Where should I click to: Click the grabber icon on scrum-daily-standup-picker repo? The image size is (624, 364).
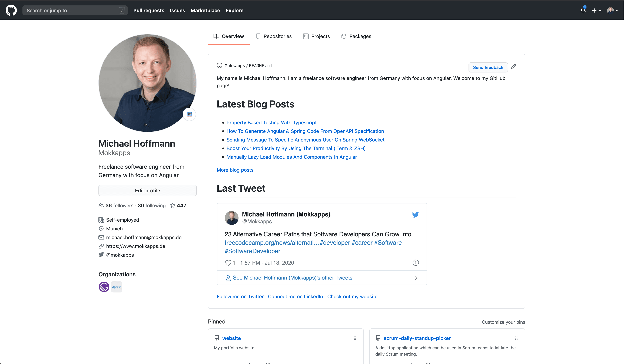517,338
